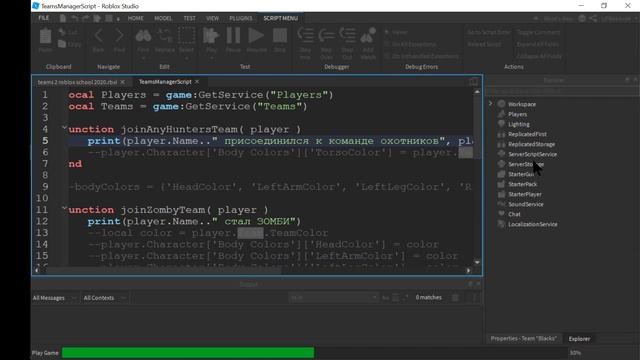
Task: Switch to teams roblox school .rbxl document tab
Action: [77, 82]
